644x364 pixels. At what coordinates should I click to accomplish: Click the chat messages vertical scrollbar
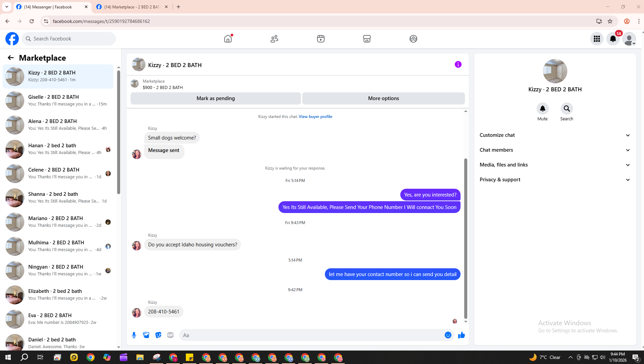[x=466, y=238]
